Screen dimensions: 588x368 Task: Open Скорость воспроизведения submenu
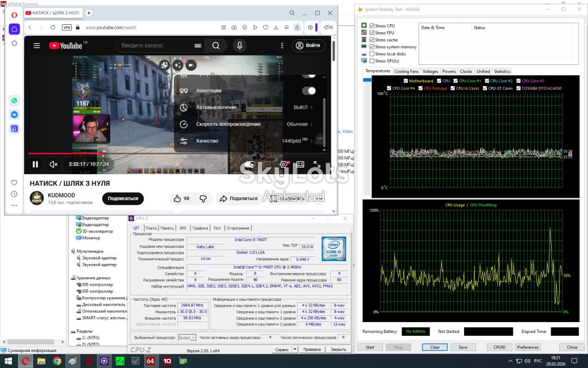(248, 124)
